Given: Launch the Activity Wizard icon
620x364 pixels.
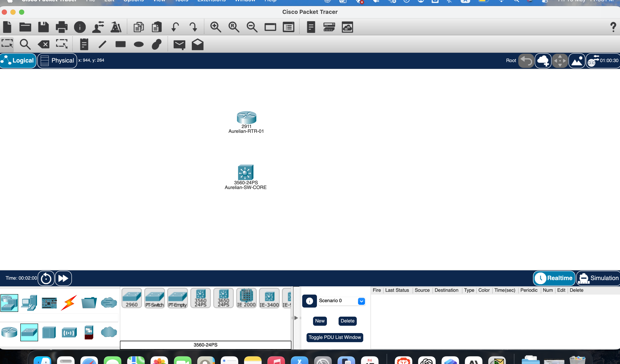Looking at the screenshot, I should [x=116, y=27].
